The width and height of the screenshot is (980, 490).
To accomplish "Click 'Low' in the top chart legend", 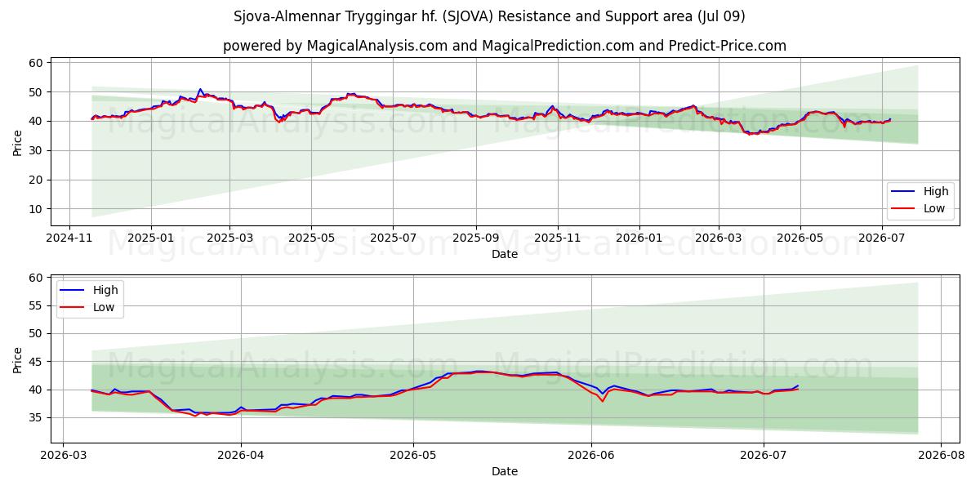I will click(x=934, y=208).
